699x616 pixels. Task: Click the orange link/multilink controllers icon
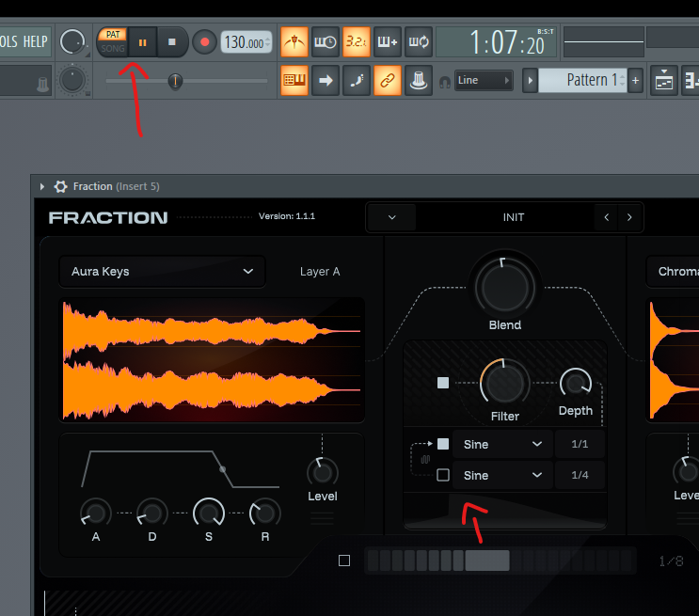[387, 81]
